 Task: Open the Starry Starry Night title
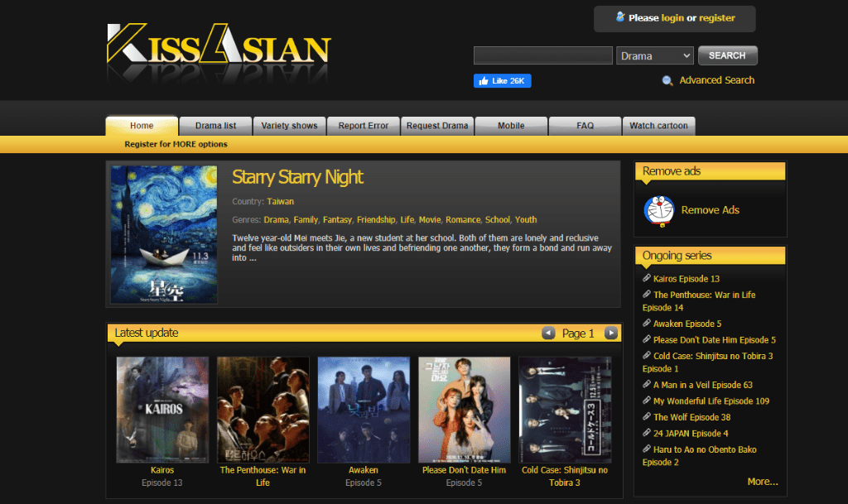pyautogui.click(x=297, y=177)
